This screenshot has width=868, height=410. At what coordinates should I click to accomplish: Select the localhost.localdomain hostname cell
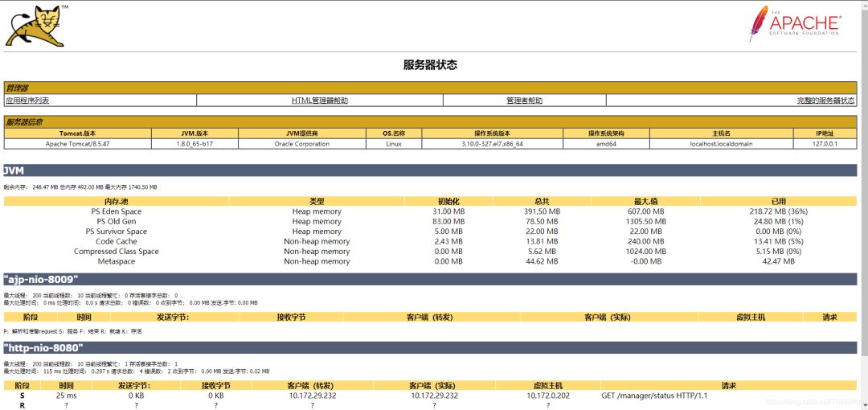(x=721, y=143)
